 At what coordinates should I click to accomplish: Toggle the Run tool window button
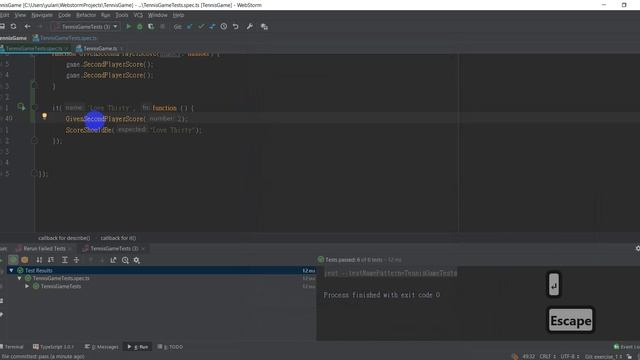[x=138, y=347]
